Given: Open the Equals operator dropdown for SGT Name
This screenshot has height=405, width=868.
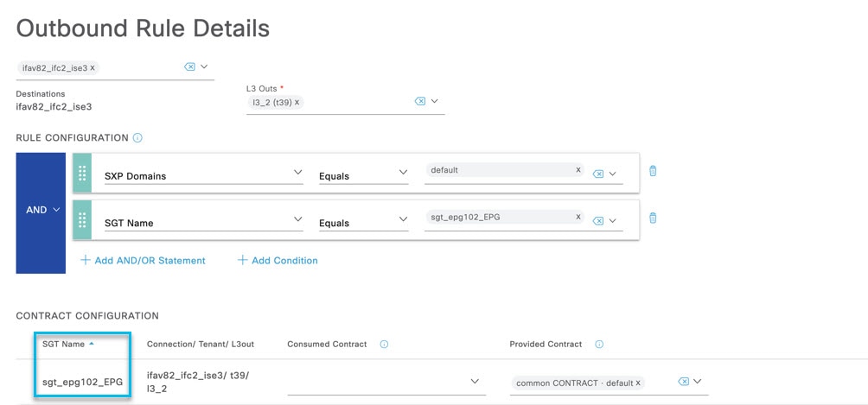Looking at the screenshot, I should [363, 223].
